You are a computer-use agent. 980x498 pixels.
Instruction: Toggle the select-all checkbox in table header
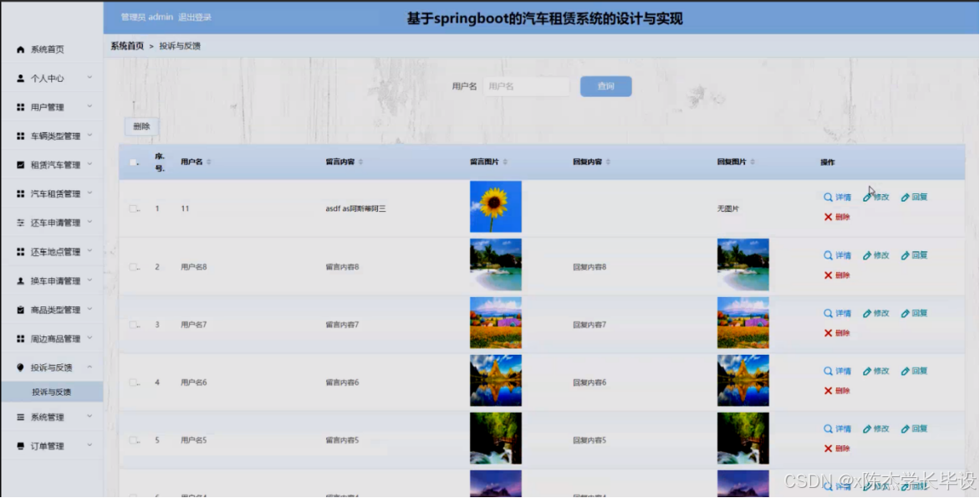[x=133, y=162]
